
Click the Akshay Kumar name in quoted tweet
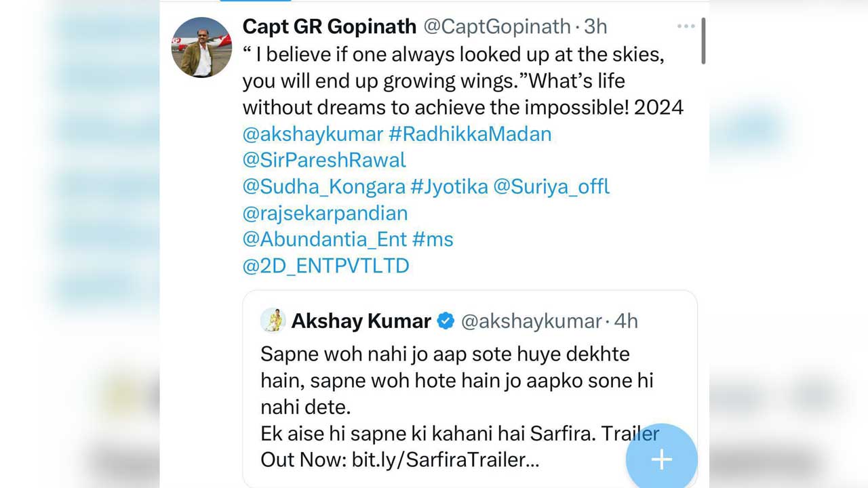[361, 321]
